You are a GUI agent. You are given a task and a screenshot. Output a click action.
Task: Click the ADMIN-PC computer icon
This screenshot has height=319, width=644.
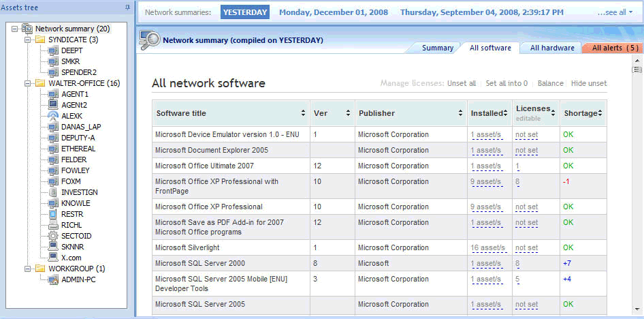point(53,279)
